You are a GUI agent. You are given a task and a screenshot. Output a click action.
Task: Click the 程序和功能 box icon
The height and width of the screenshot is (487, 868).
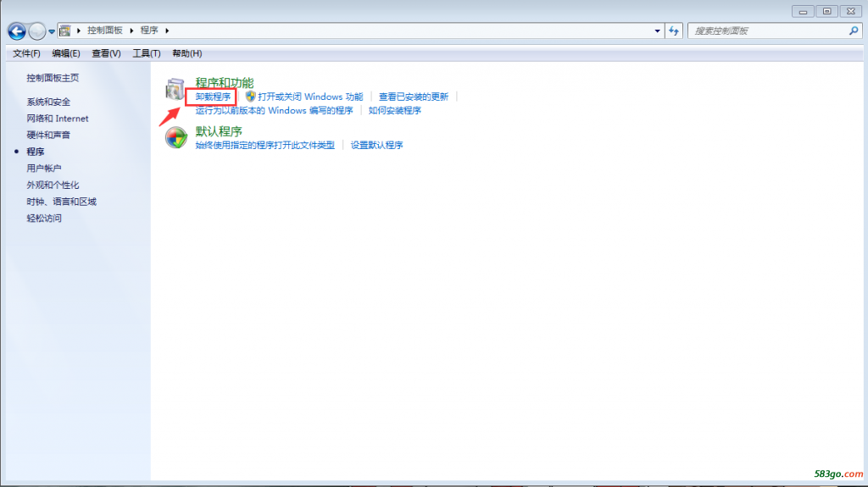(x=175, y=89)
